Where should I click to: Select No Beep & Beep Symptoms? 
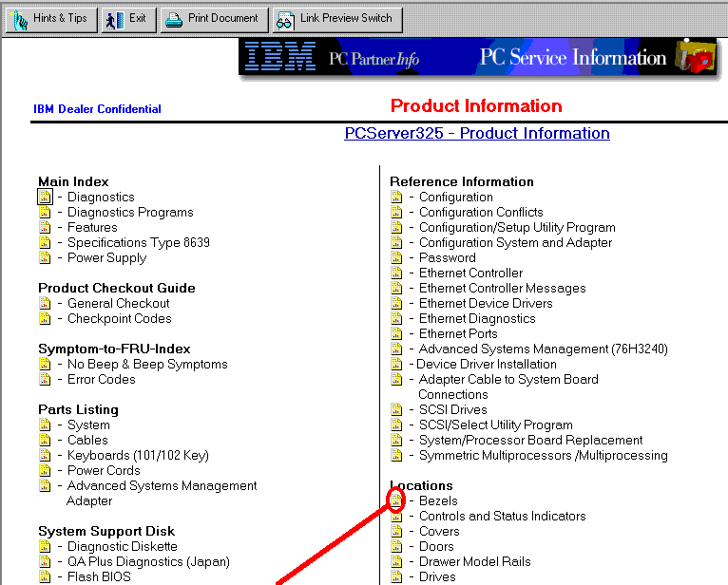pyautogui.click(x=147, y=364)
